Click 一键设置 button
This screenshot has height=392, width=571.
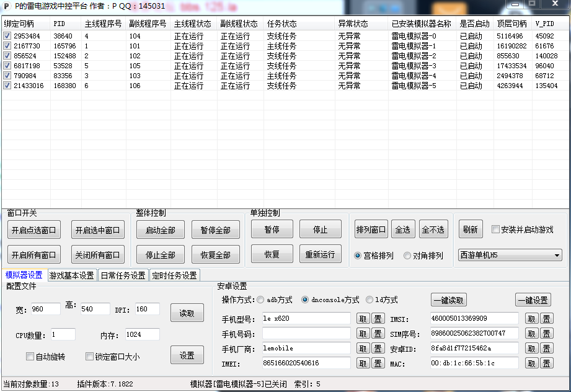[x=533, y=300]
